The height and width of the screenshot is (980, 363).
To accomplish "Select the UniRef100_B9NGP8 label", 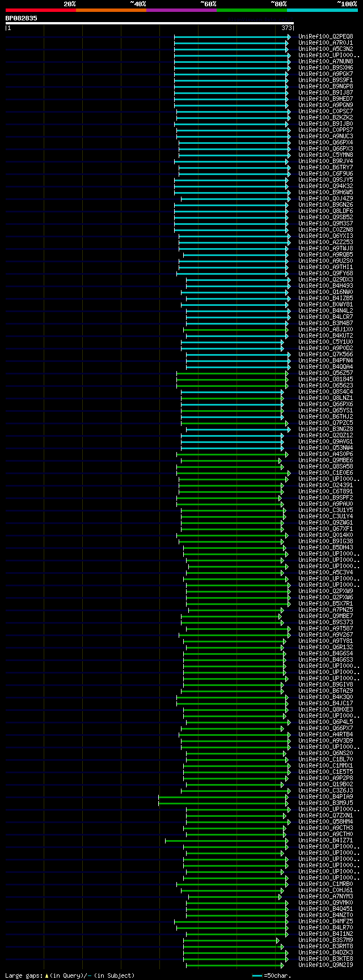I will pos(326,87).
